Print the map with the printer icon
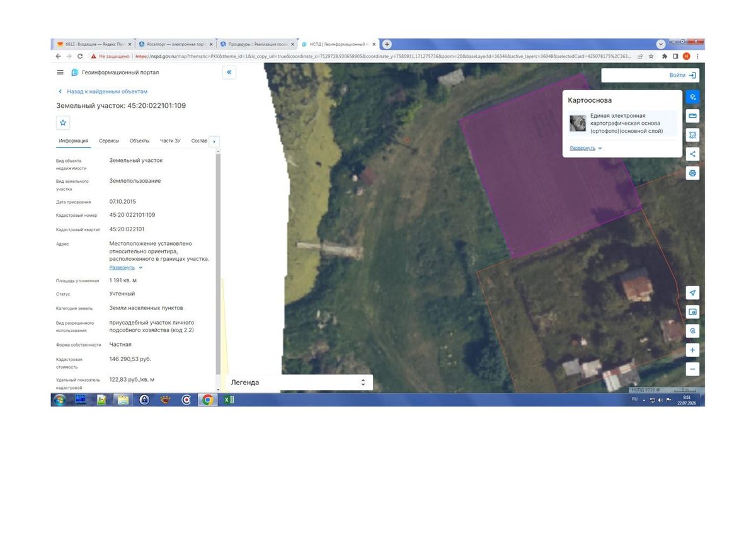 (693, 173)
